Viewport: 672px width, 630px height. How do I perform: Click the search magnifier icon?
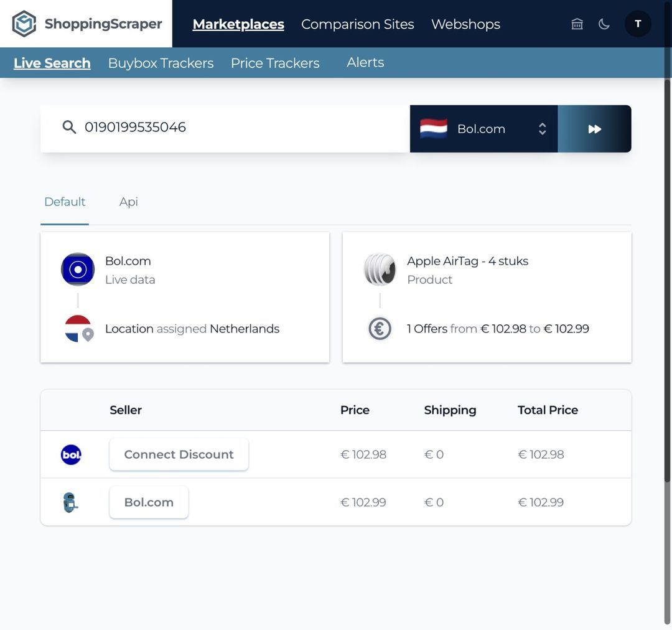click(69, 128)
